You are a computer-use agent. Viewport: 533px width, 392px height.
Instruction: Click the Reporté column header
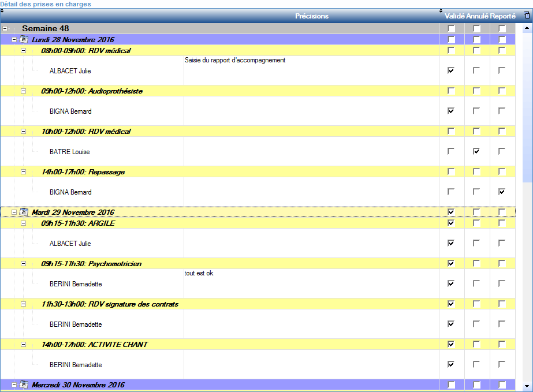point(503,16)
